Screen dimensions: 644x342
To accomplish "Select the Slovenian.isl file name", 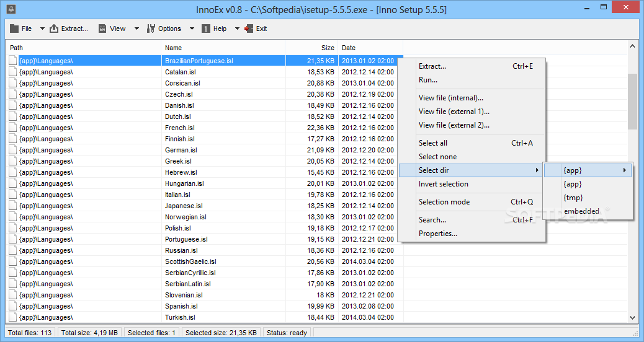I will click(184, 295).
